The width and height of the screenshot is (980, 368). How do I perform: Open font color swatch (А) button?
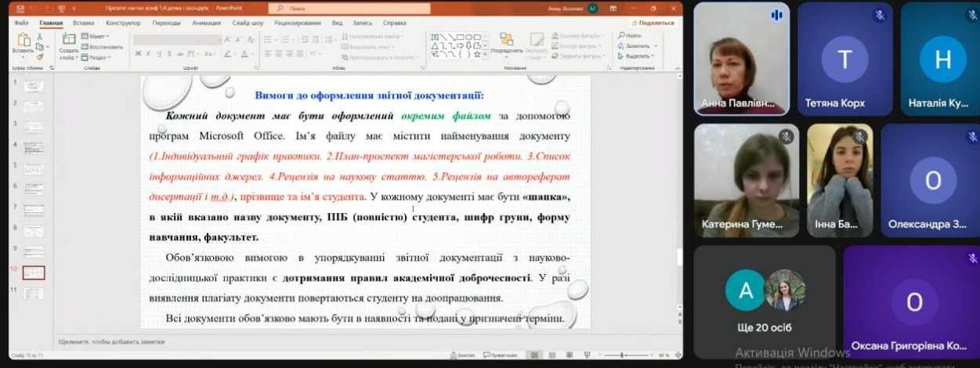[x=244, y=54]
